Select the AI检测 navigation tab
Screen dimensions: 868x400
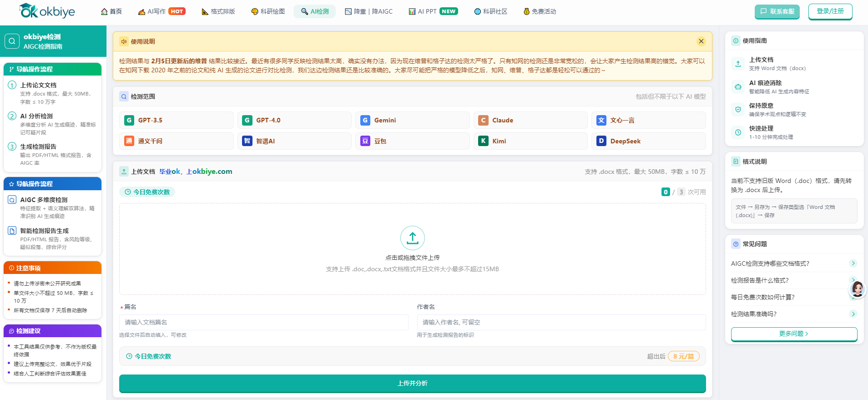tap(315, 11)
